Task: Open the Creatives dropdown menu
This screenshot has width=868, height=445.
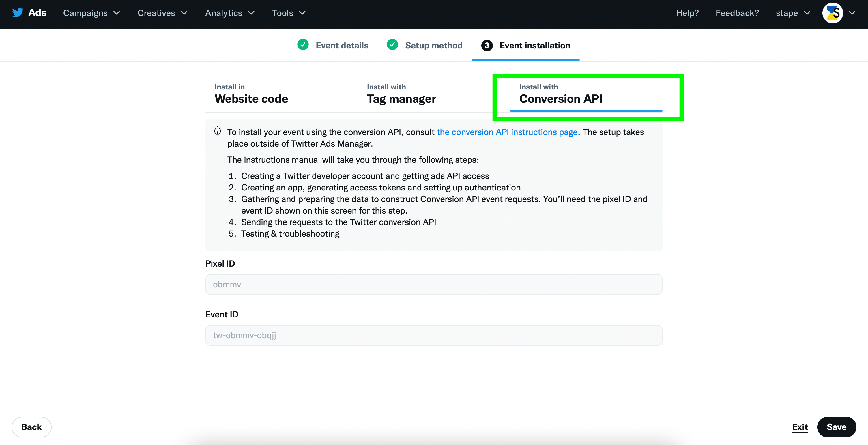Action: 163,13
